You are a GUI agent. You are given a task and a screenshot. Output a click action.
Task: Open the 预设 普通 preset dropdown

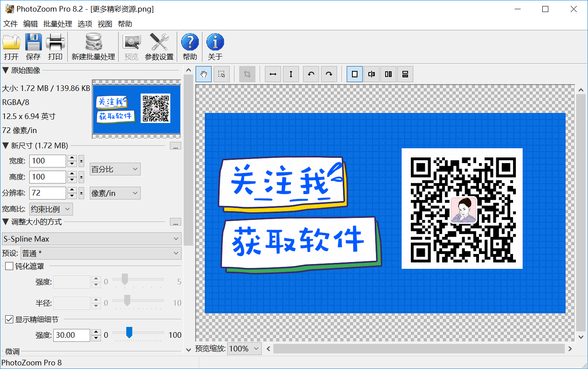[101, 253]
